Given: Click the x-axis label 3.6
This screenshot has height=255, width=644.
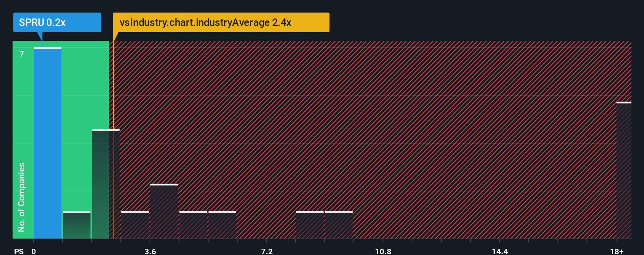Looking at the screenshot, I should tap(150, 251).
